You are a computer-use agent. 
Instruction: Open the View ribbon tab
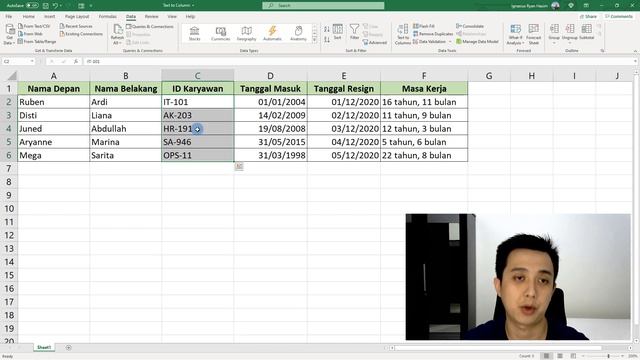[172, 17]
